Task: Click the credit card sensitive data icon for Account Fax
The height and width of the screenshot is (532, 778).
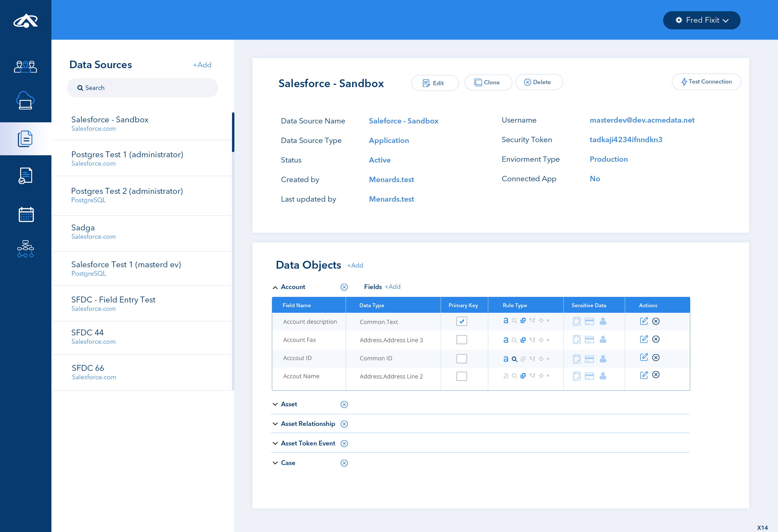Action: pos(589,339)
